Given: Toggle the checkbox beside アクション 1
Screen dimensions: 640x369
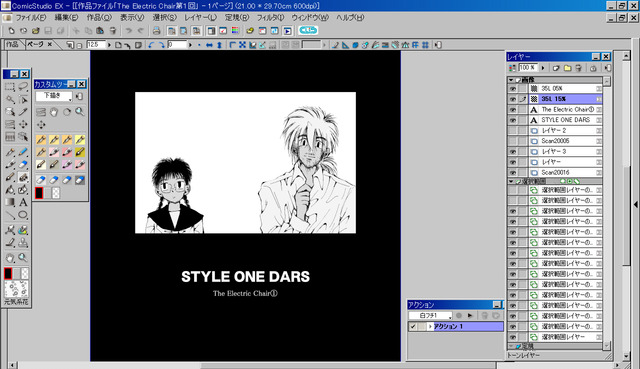Looking at the screenshot, I should coord(413,327).
